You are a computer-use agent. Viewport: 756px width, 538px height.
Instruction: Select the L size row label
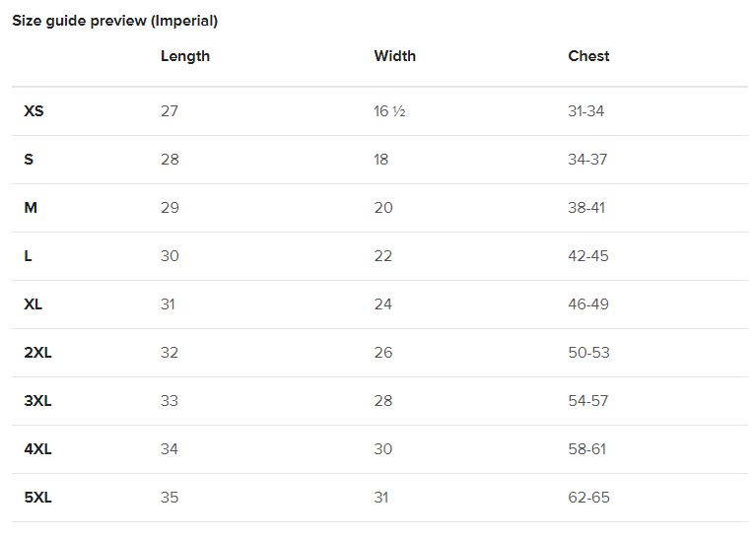28,256
